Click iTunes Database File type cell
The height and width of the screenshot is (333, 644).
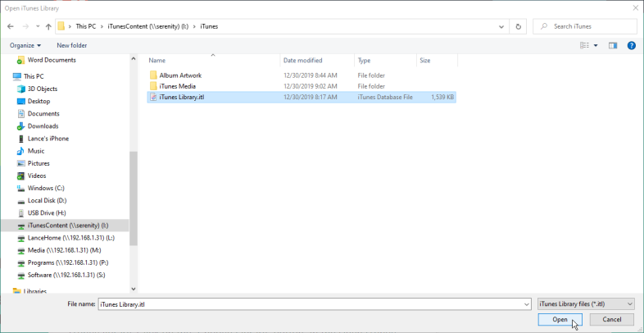click(385, 98)
